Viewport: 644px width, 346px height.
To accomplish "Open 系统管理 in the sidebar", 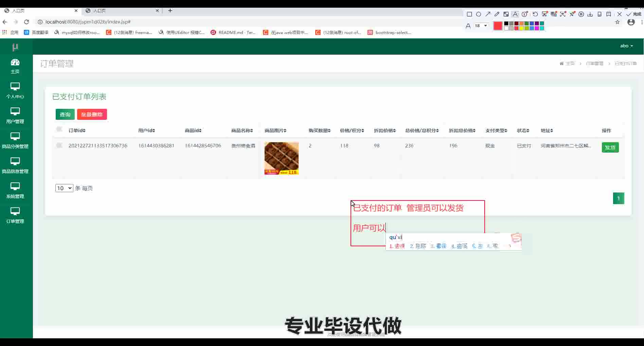I will click(15, 191).
